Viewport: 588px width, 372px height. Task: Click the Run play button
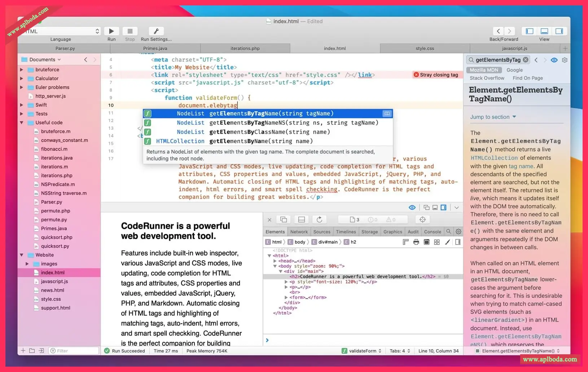coord(111,31)
